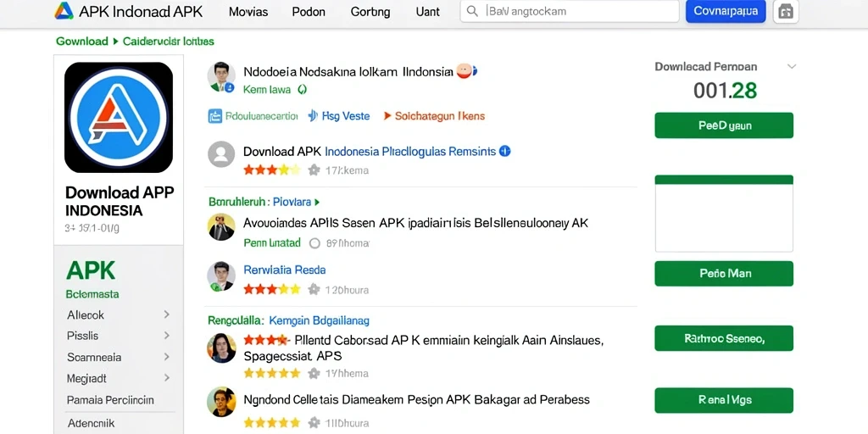This screenshot has width=868, height=434.
Task: Click the gear icon beside 17Kkema
Action: tap(314, 170)
